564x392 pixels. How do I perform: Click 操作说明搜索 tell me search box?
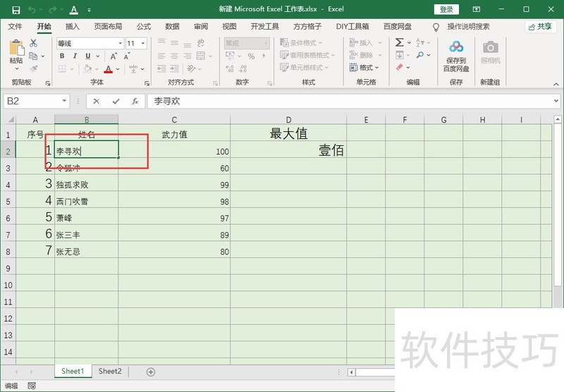(x=468, y=26)
